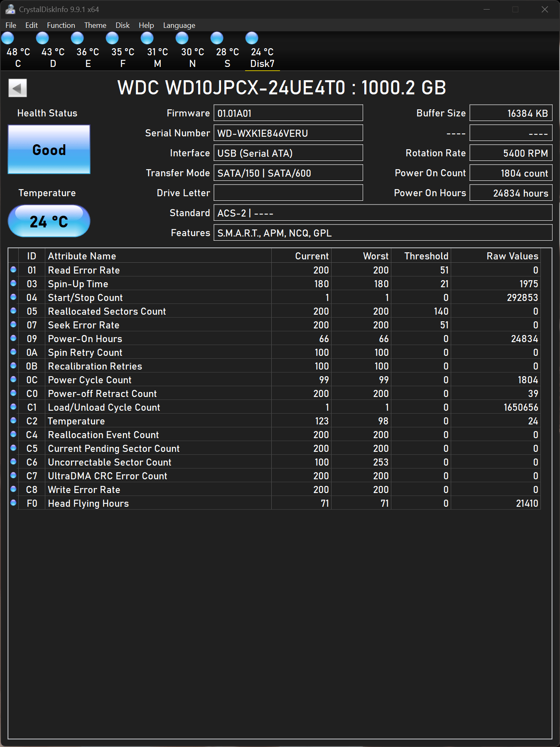Click disk title WDC WD10JPCX-24UE4T0 : 1000.2 GB
This screenshot has height=747, width=560.
point(282,88)
